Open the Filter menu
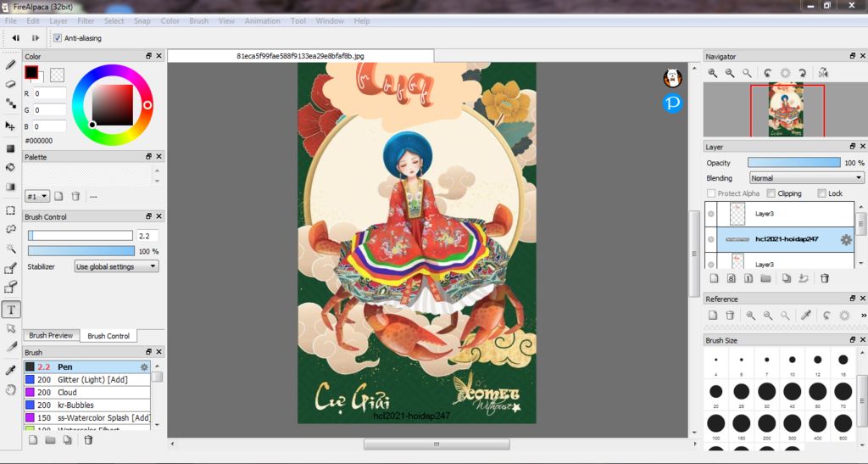The height and width of the screenshot is (464, 868). tap(86, 21)
